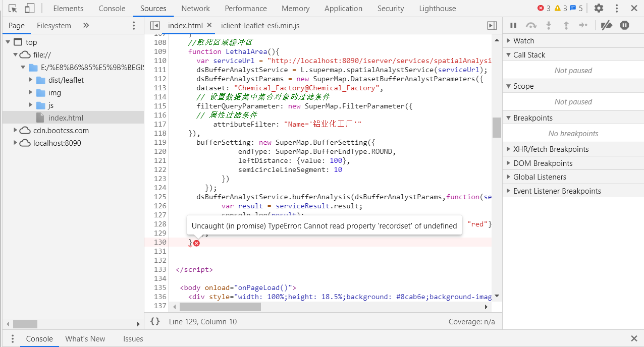Viewport: 644px width, 347px height.
Task: Collapse the top frame tree node
Action: [x=8, y=42]
